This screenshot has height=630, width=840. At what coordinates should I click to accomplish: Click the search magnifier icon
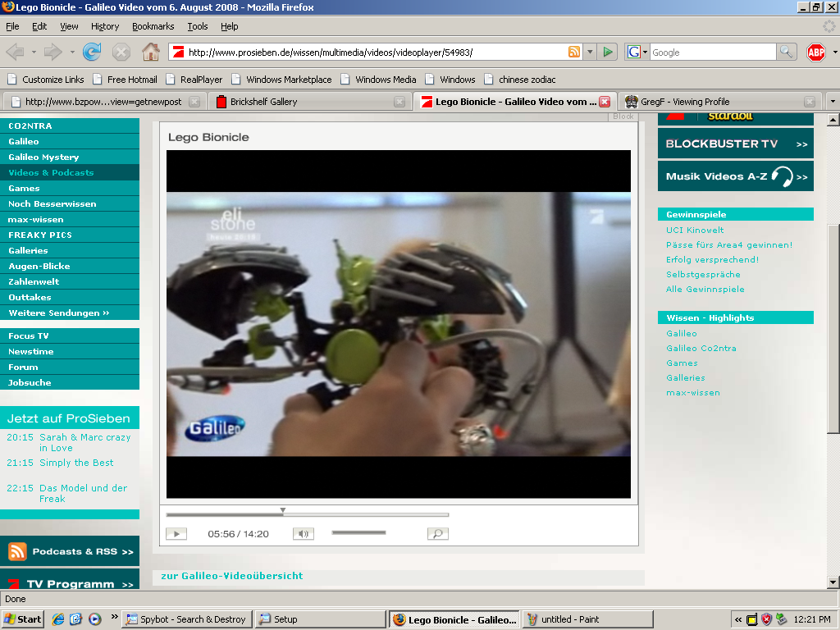click(785, 52)
